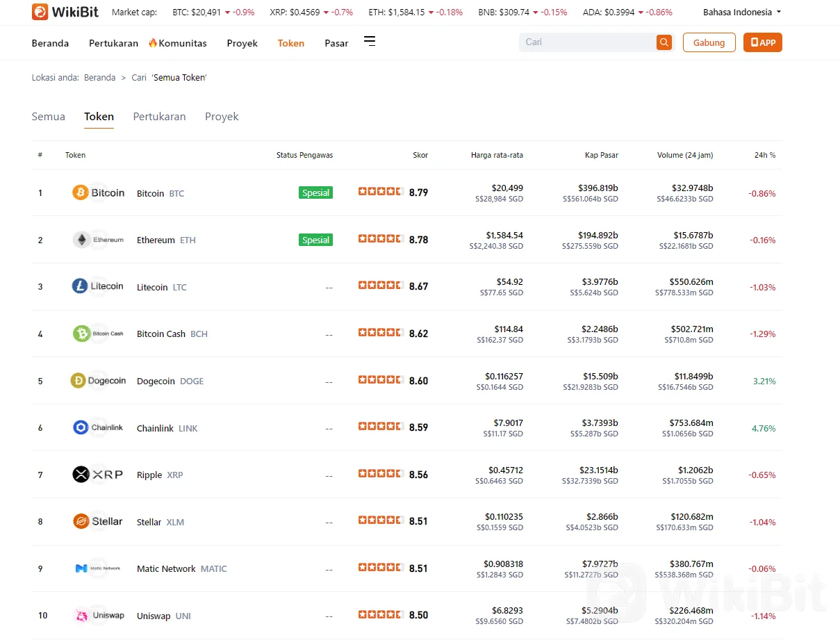Select the Token results tab
Image resolution: width=840 pixels, height=640 pixels.
pyautogui.click(x=99, y=117)
